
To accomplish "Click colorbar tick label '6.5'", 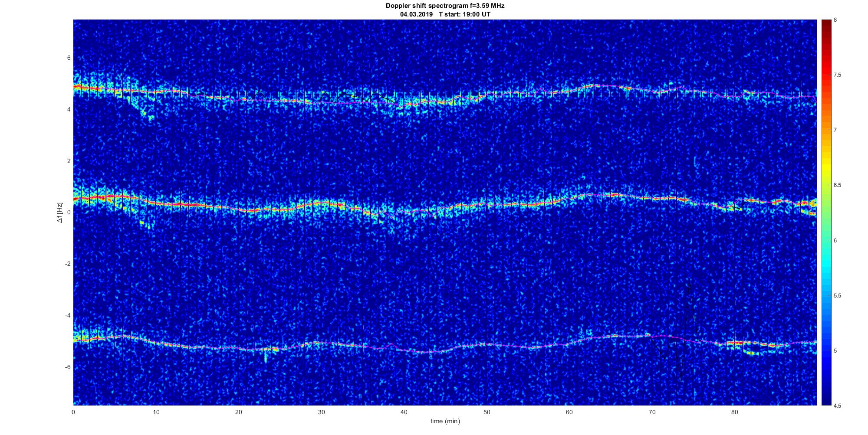I will pos(837,185).
